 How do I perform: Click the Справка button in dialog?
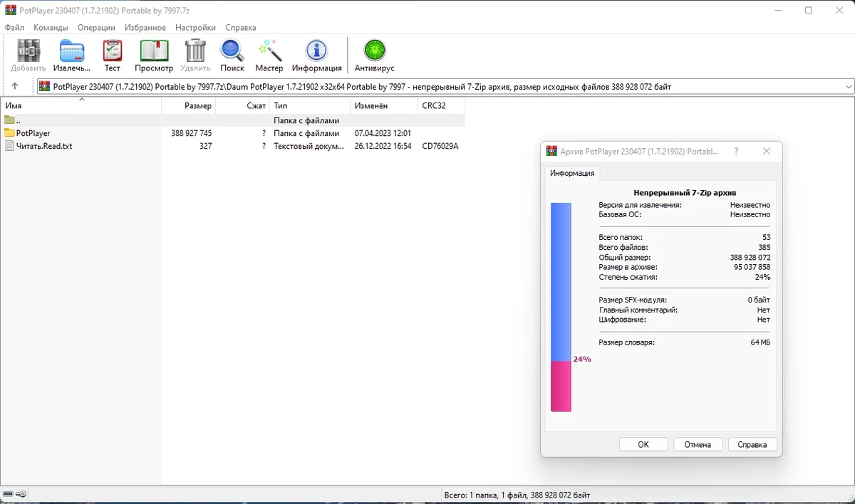752,444
